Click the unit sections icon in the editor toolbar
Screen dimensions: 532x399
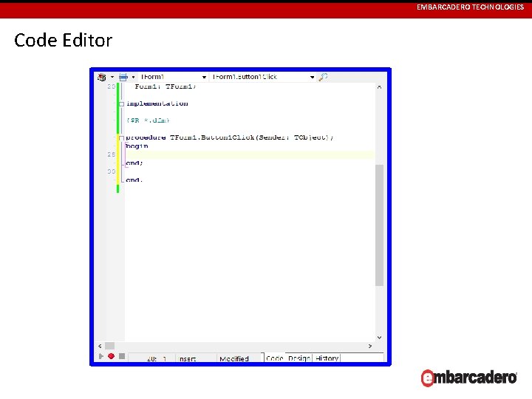tap(101, 78)
